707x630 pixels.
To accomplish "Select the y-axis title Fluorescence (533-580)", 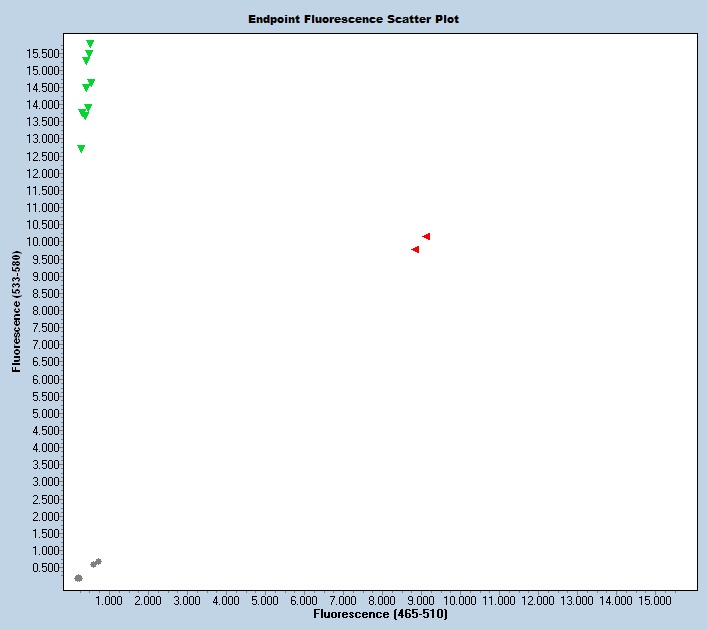I will pos(17,311).
